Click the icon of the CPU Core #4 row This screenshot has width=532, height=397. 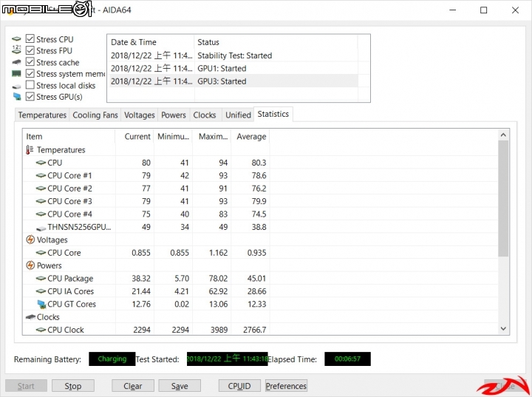tap(41, 214)
